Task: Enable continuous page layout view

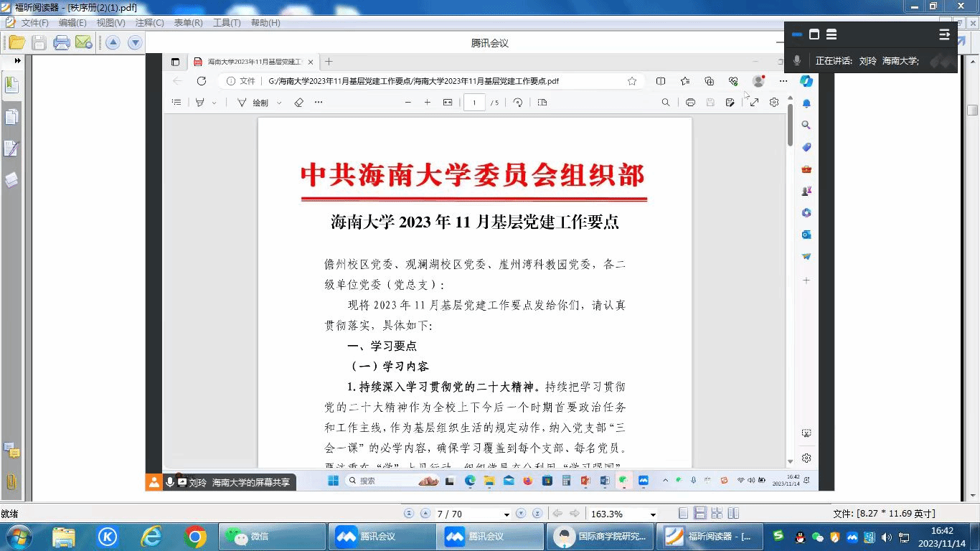Action: click(699, 514)
